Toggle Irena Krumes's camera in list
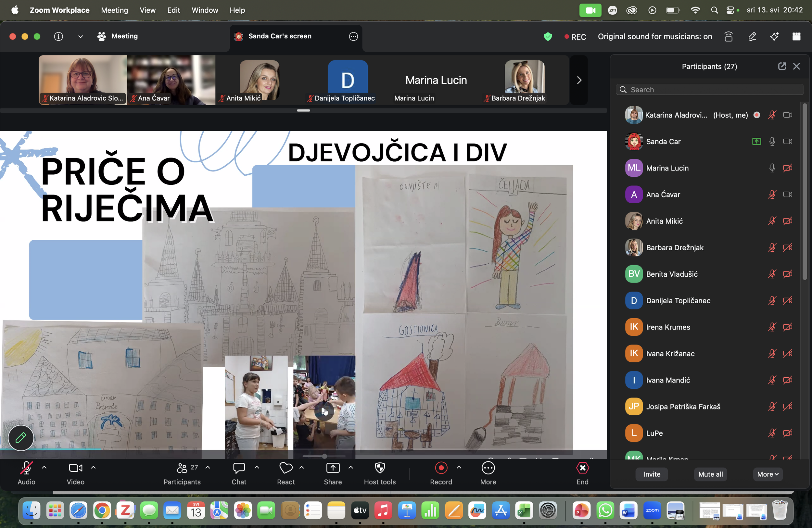This screenshot has height=528, width=812. pyautogui.click(x=787, y=327)
